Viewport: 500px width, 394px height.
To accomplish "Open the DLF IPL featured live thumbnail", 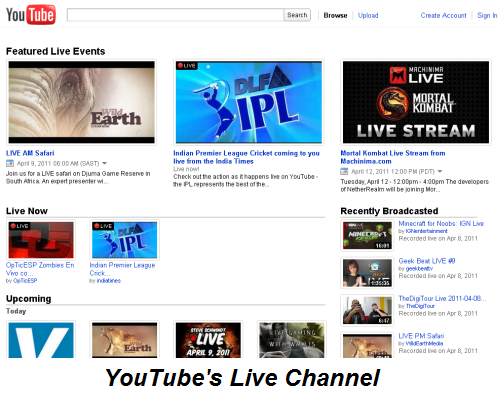I will point(249,102).
